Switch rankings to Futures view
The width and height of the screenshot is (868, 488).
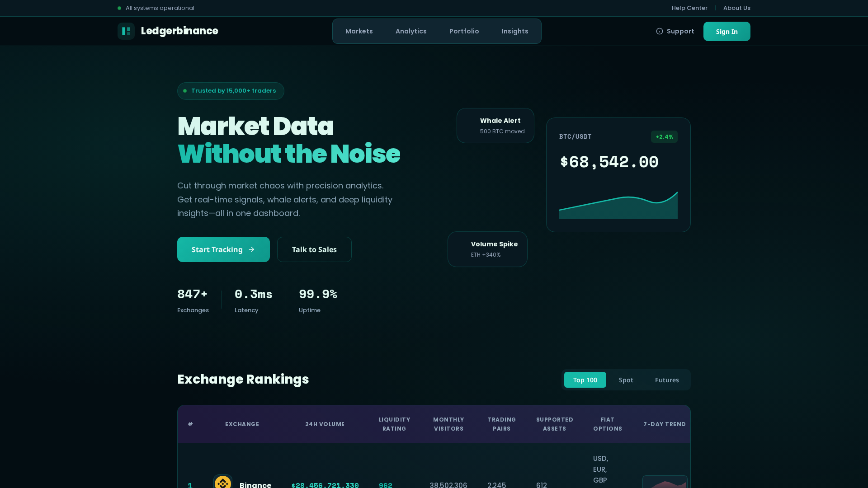point(667,380)
